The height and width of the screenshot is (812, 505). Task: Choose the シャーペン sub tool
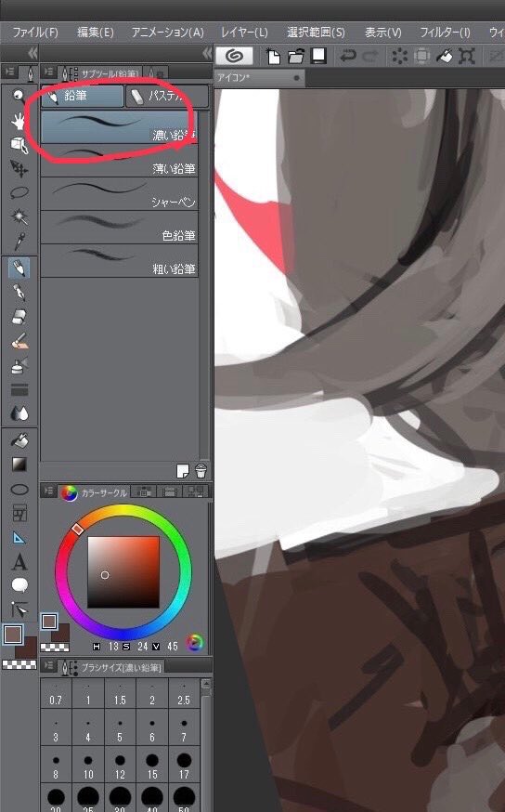[x=120, y=193]
